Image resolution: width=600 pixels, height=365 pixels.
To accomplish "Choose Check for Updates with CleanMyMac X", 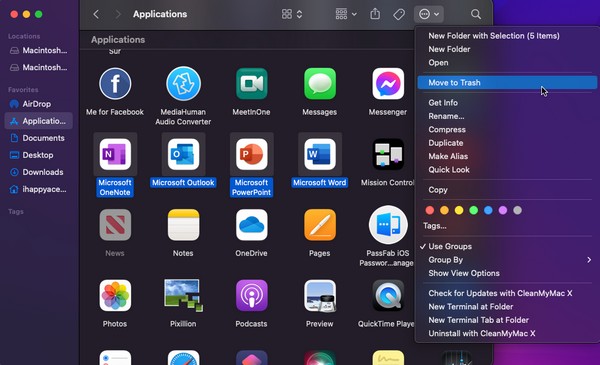I will coord(507,293).
